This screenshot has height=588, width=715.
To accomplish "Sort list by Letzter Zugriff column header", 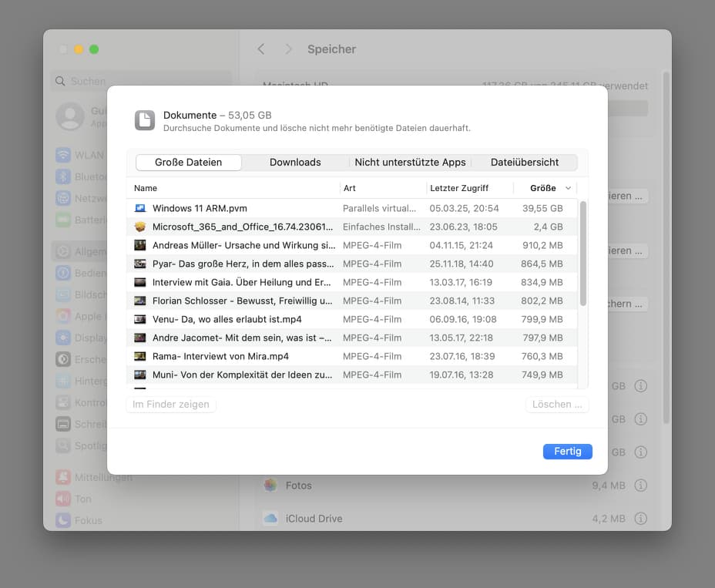I will tap(458, 188).
